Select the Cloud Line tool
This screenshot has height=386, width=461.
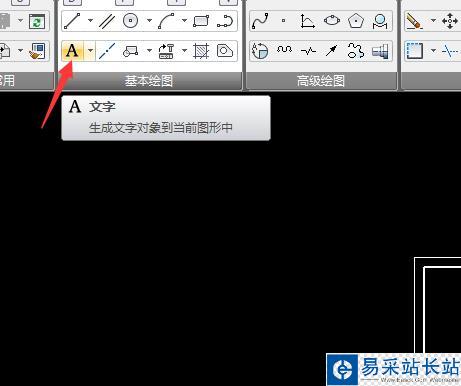(x=355, y=51)
